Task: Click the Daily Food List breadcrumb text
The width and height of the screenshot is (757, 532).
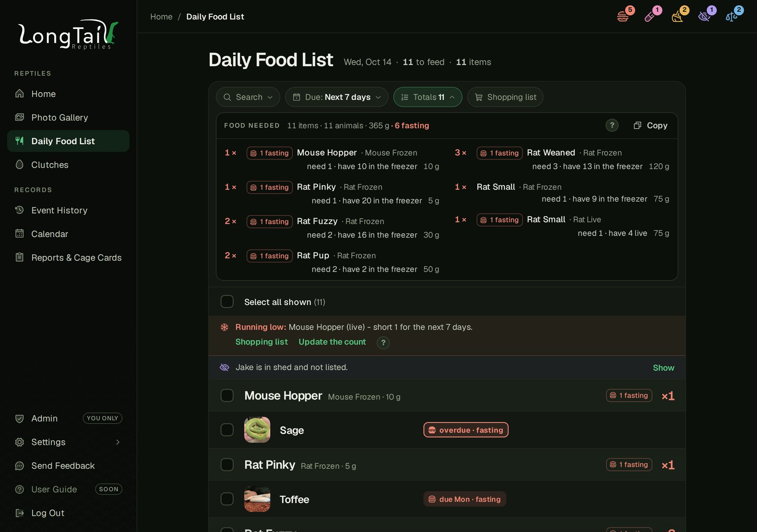Action: pyautogui.click(x=215, y=17)
